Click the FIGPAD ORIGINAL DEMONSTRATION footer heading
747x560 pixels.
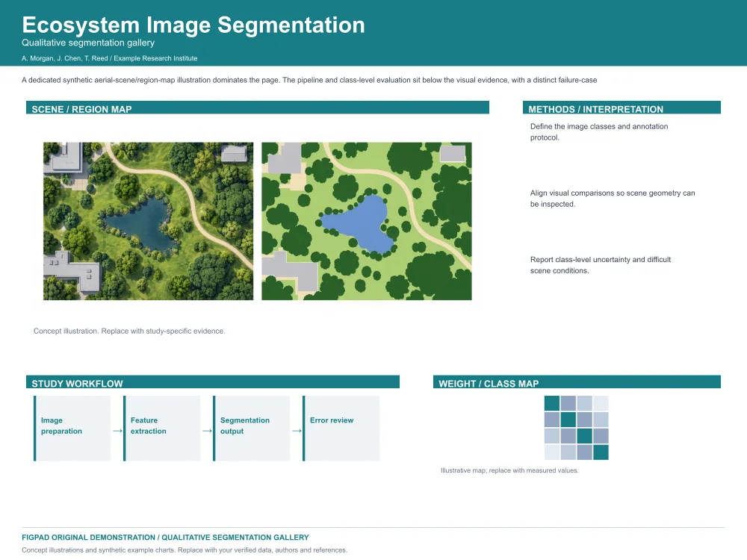[x=165, y=537]
